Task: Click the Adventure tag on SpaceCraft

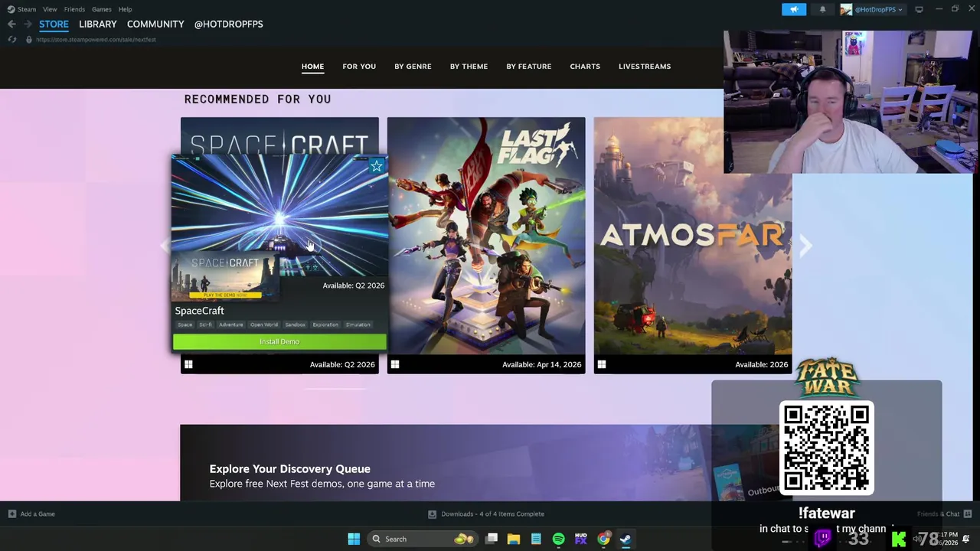Action: [230, 324]
